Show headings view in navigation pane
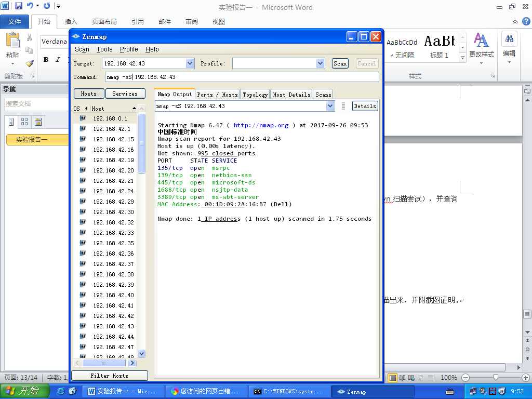This screenshot has height=399, width=532. point(11,122)
